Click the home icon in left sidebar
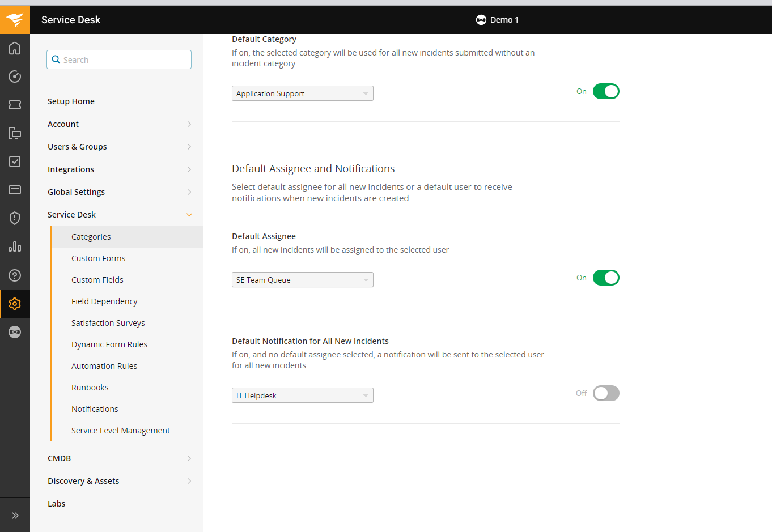 pos(15,48)
